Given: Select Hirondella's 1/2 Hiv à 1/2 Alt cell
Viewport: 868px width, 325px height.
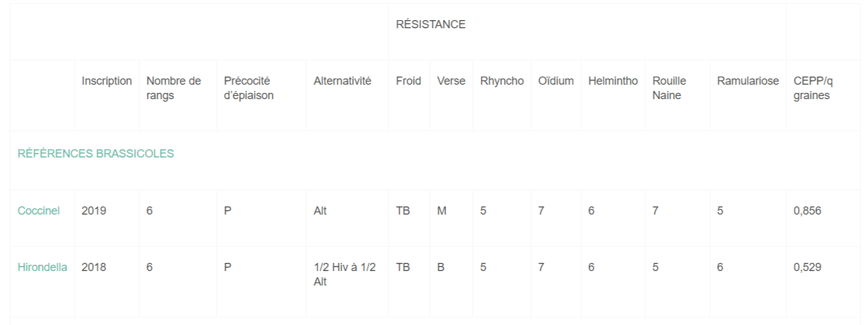Looking at the screenshot, I should [345, 275].
